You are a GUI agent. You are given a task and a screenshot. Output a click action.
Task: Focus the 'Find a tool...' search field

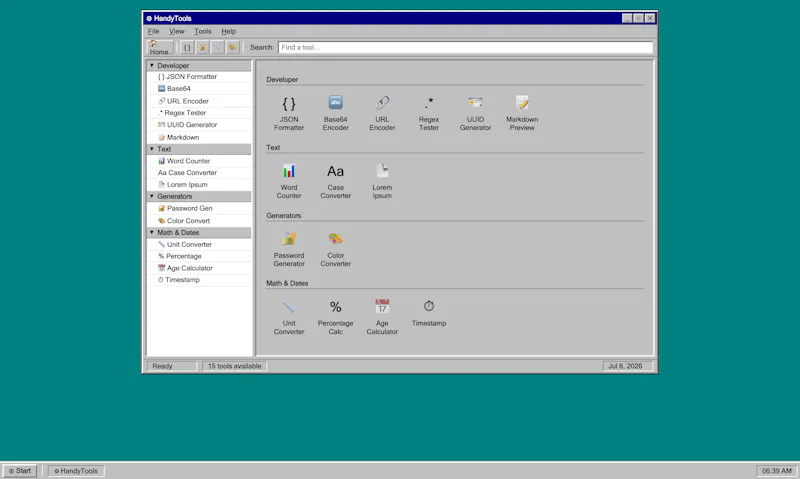click(x=465, y=47)
